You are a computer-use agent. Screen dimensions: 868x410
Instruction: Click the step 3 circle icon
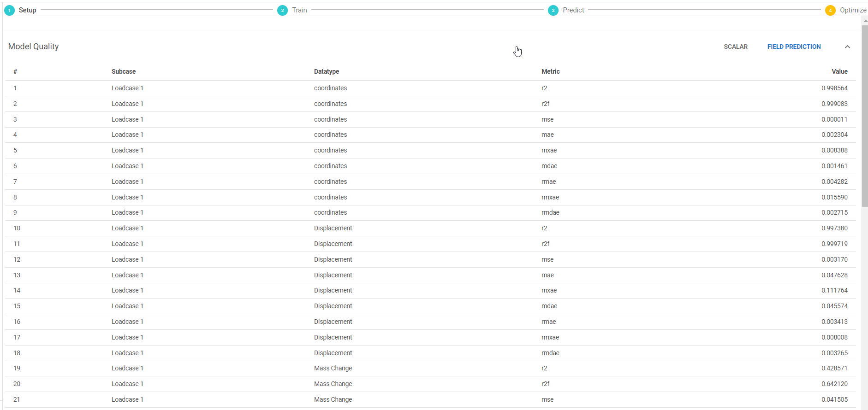(553, 10)
